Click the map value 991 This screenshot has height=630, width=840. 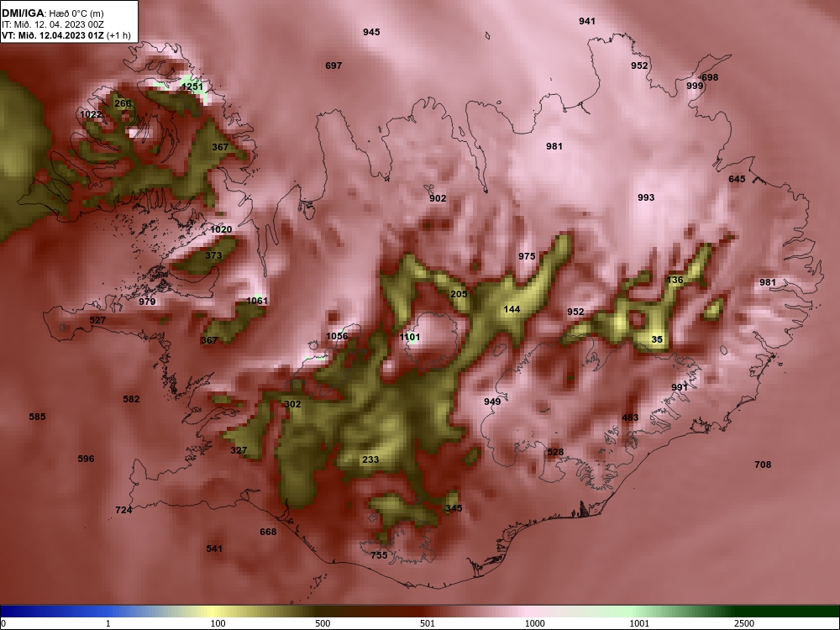pos(680,388)
